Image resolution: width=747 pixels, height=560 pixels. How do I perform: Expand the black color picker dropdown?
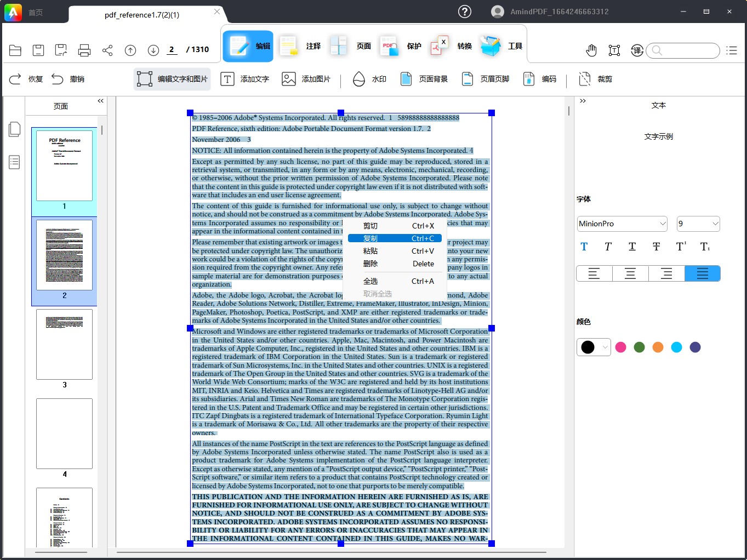pos(605,347)
